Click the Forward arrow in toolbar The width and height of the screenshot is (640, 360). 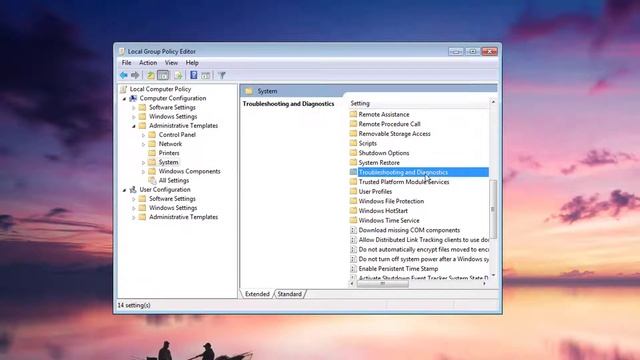(x=135, y=75)
